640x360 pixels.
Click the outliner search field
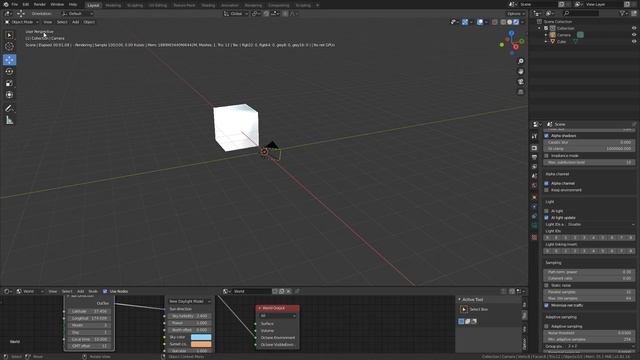[581, 13]
